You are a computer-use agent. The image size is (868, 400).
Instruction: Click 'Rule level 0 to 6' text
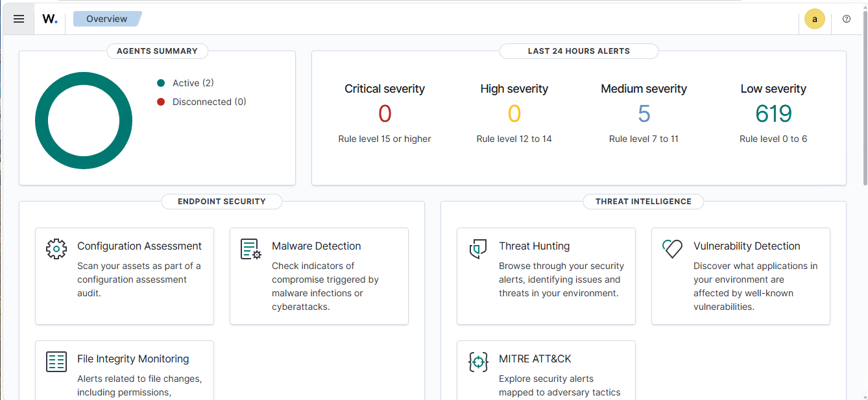coord(773,139)
